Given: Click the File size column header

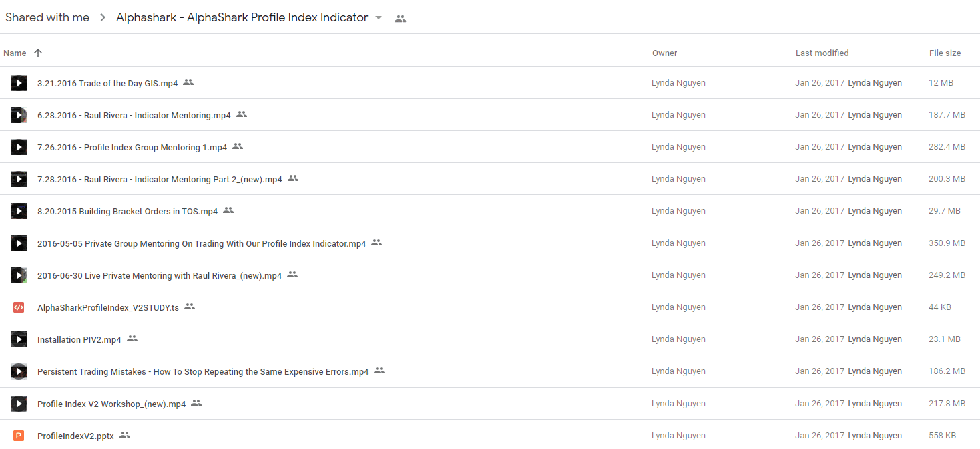Looking at the screenshot, I should pyautogui.click(x=945, y=53).
